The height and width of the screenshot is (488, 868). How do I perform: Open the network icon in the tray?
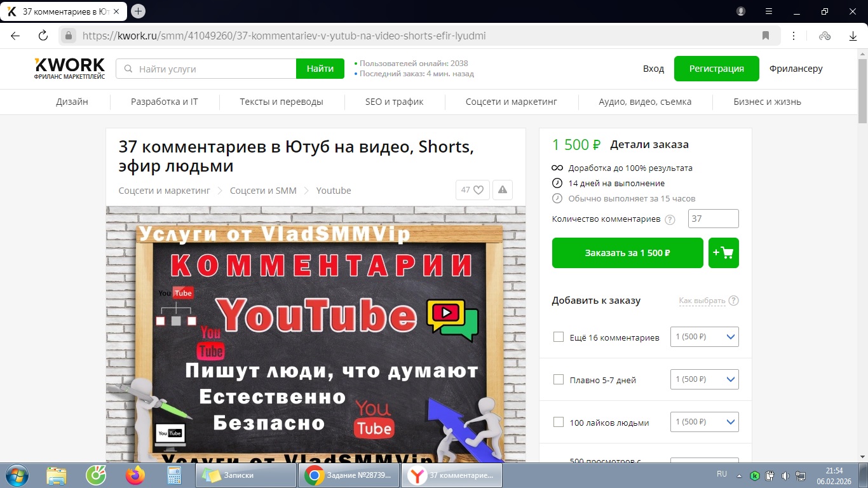(x=801, y=475)
